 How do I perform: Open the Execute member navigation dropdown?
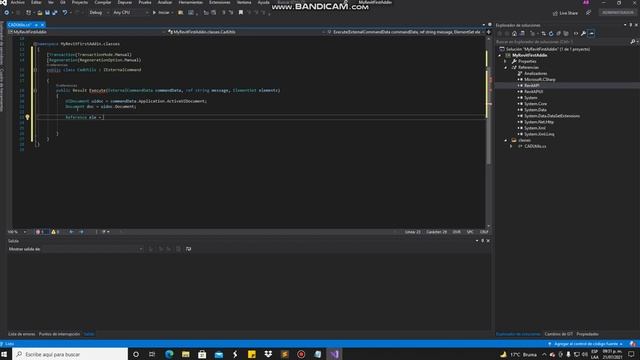click(x=406, y=32)
